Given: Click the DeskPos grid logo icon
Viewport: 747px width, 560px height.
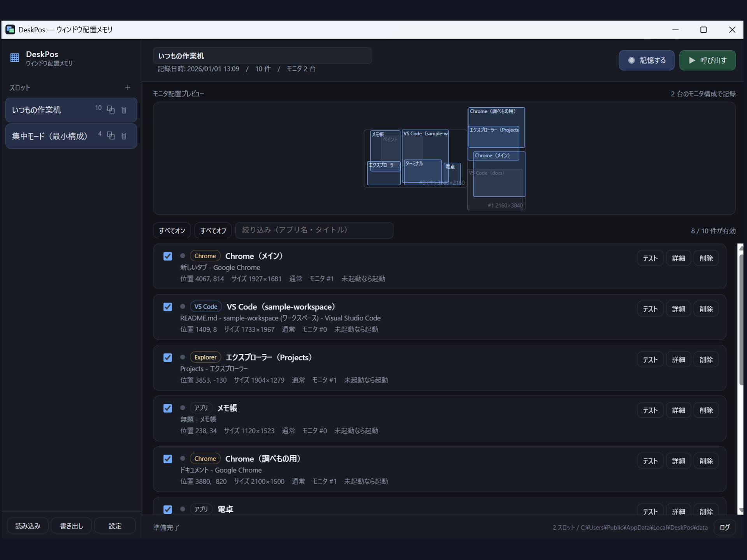Looking at the screenshot, I should tap(15, 58).
